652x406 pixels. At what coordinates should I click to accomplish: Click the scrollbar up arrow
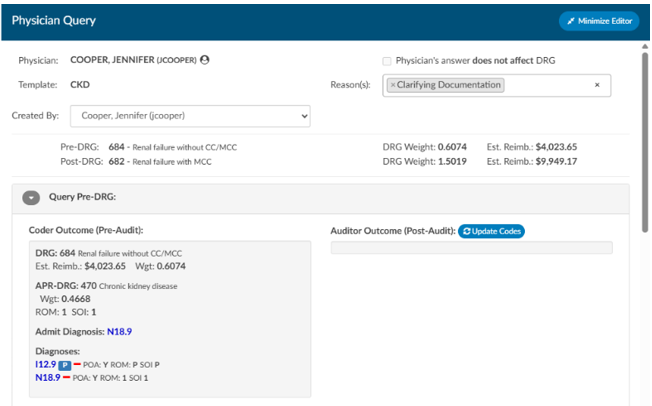pyautogui.click(x=645, y=46)
